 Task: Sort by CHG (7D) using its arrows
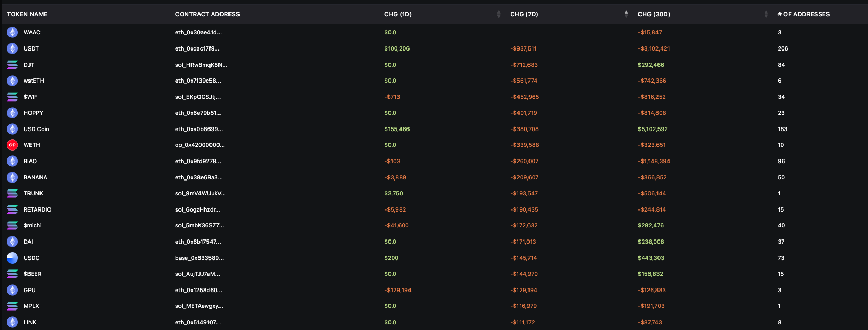[x=626, y=14]
